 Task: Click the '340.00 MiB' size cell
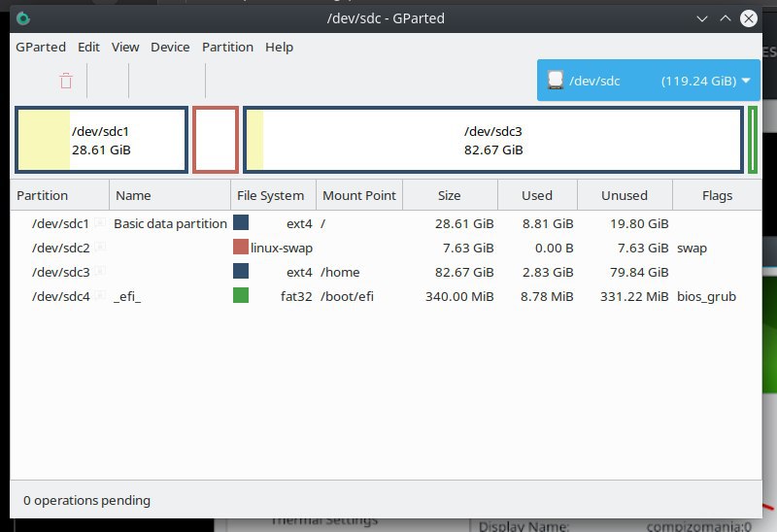point(459,297)
